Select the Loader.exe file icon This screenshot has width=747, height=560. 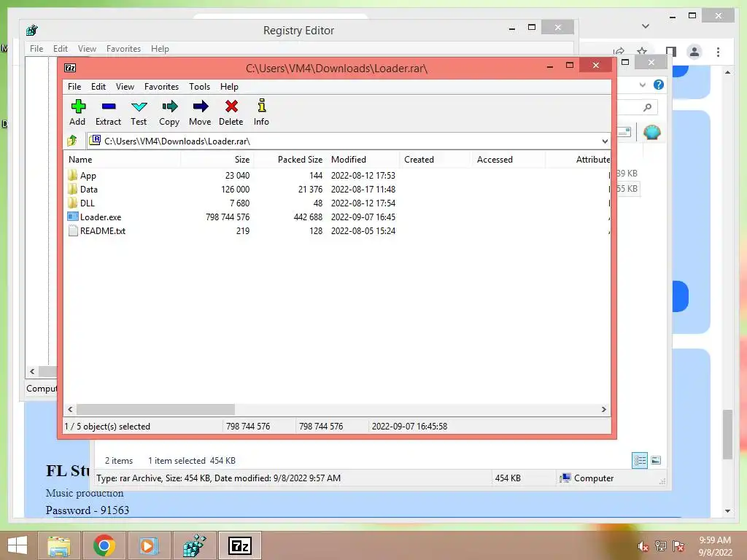[72, 217]
